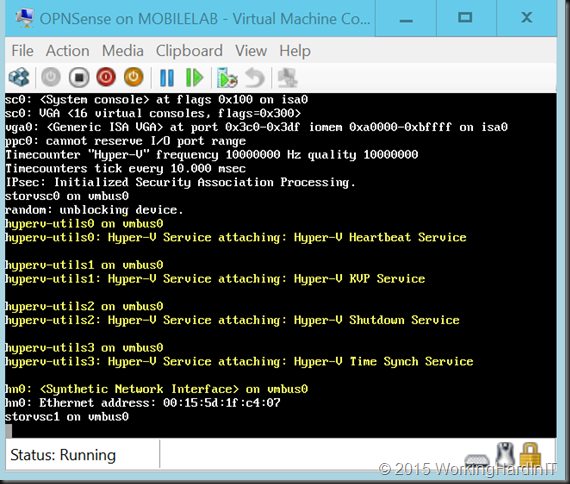Click the orange Save state icon

(x=133, y=77)
